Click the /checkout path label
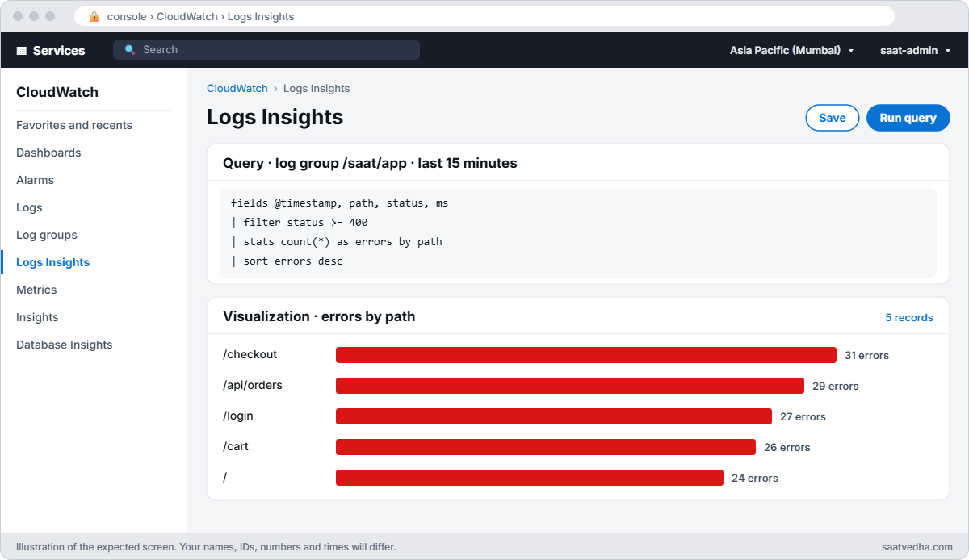The image size is (969, 560). point(250,354)
